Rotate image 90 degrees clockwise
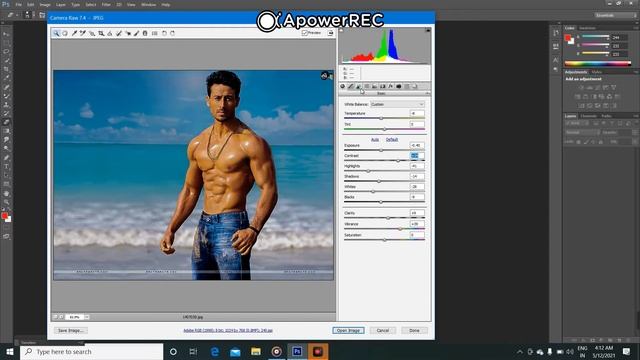 point(172,33)
